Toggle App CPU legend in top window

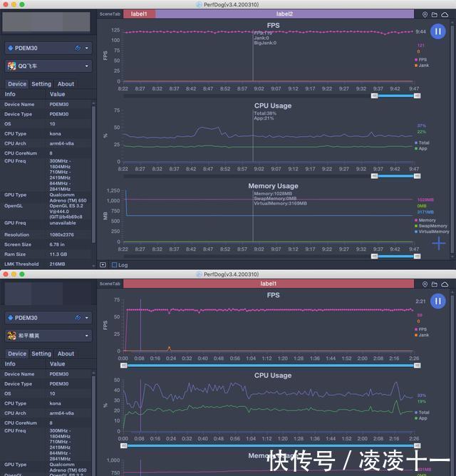[x=421, y=148]
